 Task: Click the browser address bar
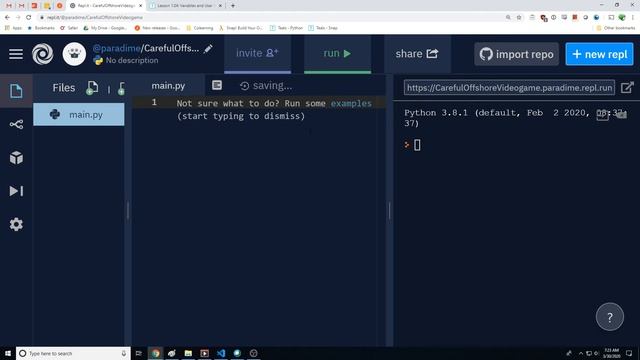pyautogui.click(x=269, y=17)
